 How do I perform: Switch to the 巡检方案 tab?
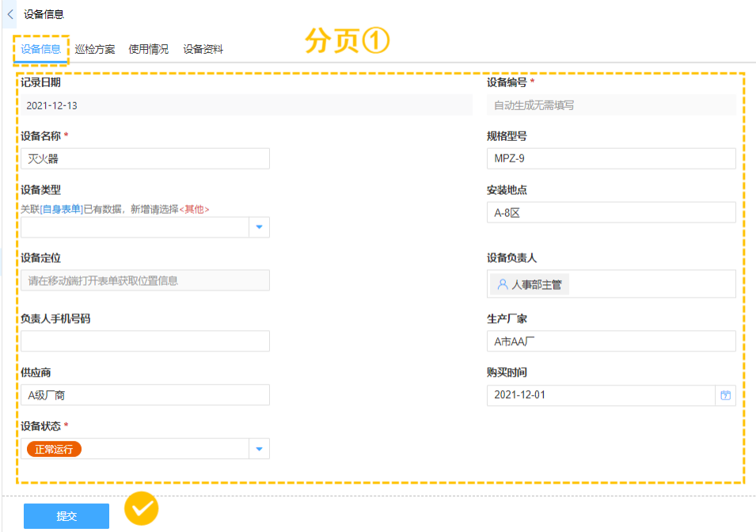point(95,49)
